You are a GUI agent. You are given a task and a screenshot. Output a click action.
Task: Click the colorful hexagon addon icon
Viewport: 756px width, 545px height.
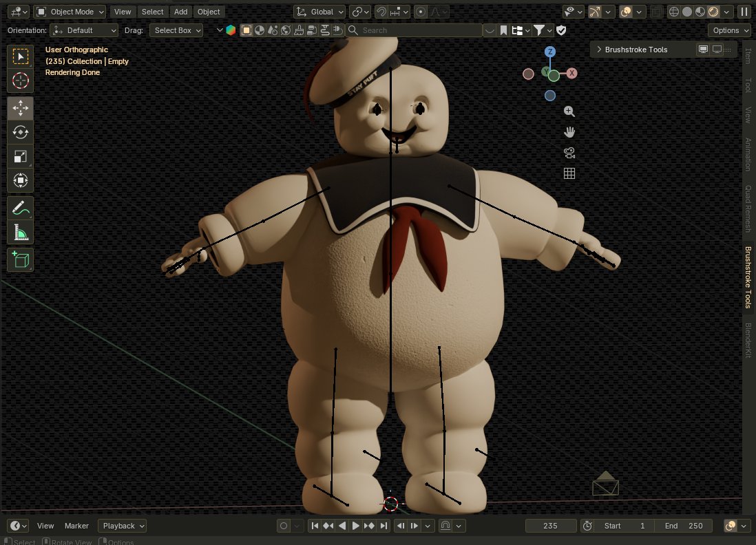pyautogui.click(x=231, y=30)
